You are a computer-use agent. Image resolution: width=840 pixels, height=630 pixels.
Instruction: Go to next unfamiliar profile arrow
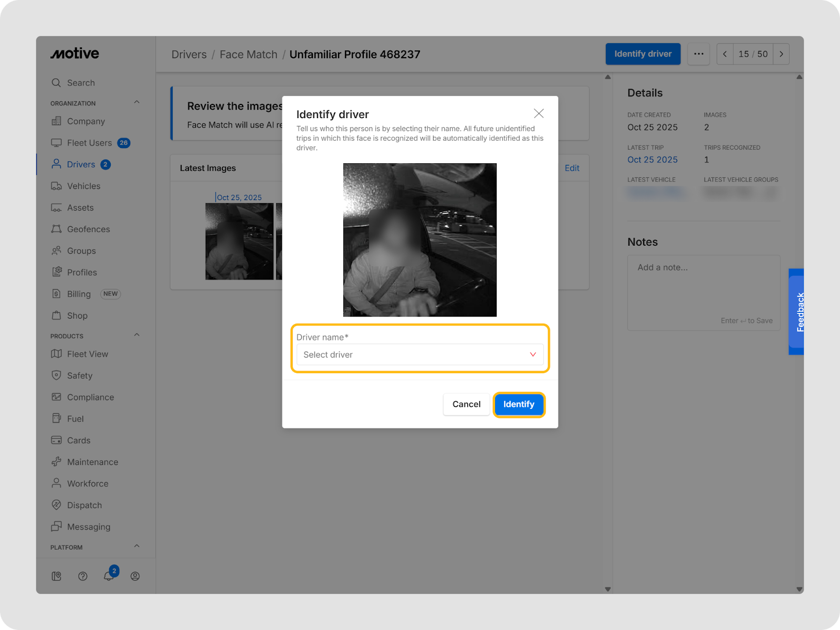(781, 54)
